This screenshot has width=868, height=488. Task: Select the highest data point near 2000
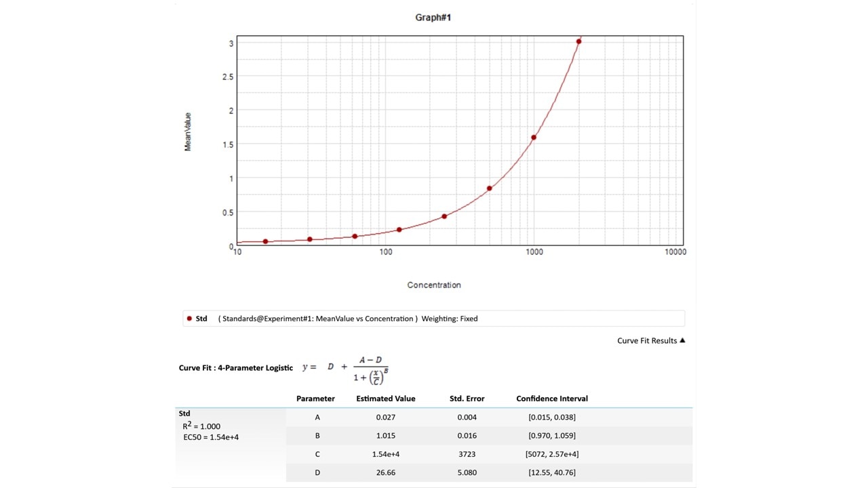tap(578, 42)
